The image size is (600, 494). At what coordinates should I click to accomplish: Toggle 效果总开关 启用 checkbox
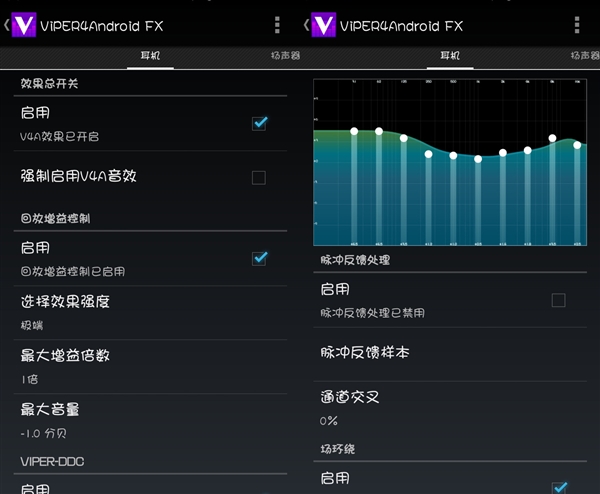259,123
